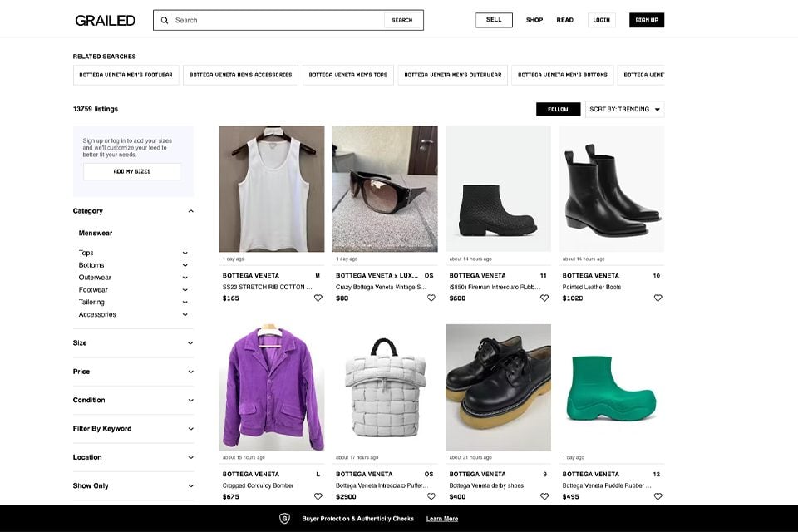Click the SEARCH button
This screenshot has height=532, width=798.
point(402,20)
